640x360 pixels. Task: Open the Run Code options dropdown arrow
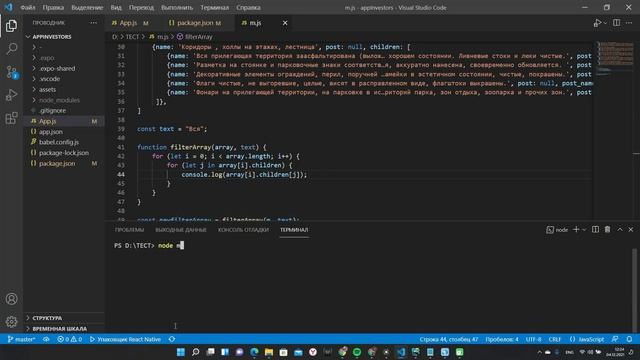pos(605,23)
